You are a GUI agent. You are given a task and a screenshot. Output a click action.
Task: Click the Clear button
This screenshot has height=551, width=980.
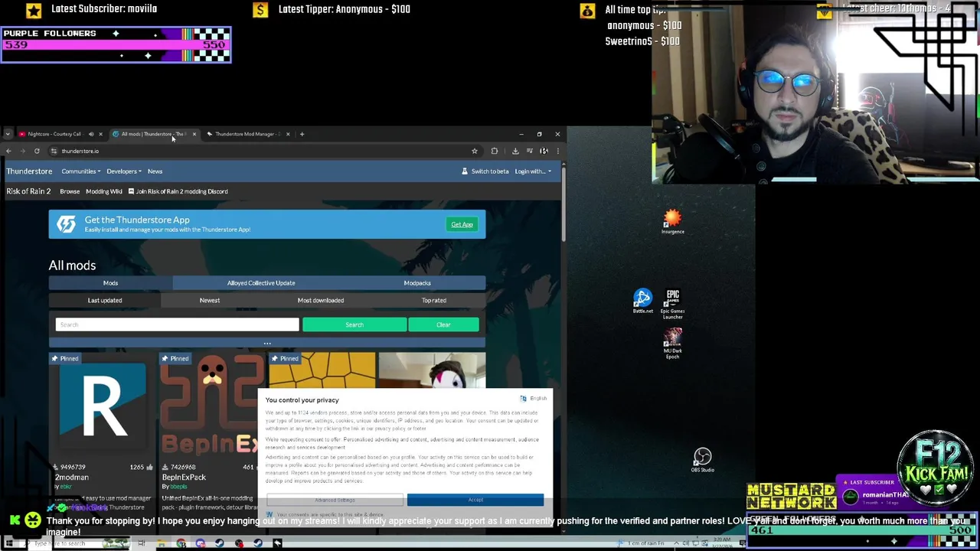click(443, 324)
